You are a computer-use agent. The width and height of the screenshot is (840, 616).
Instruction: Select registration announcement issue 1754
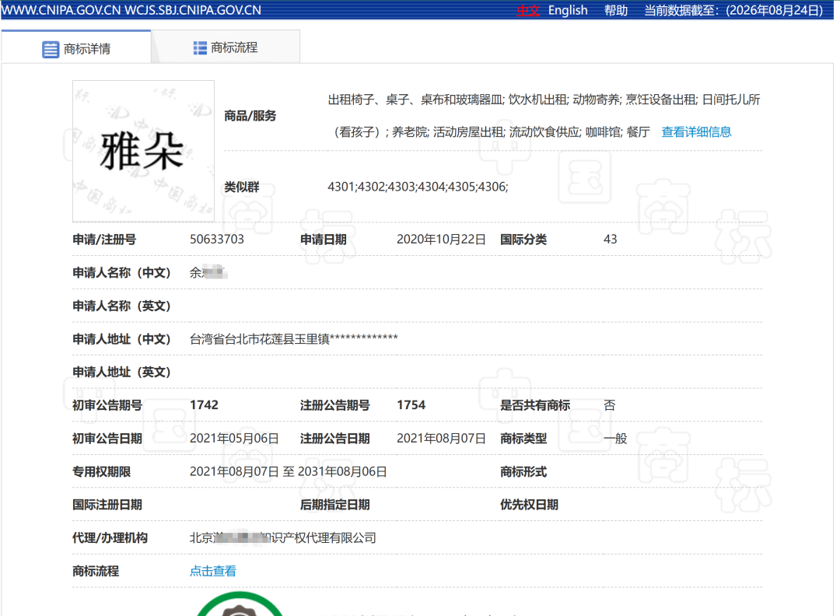click(x=411, y=405)
